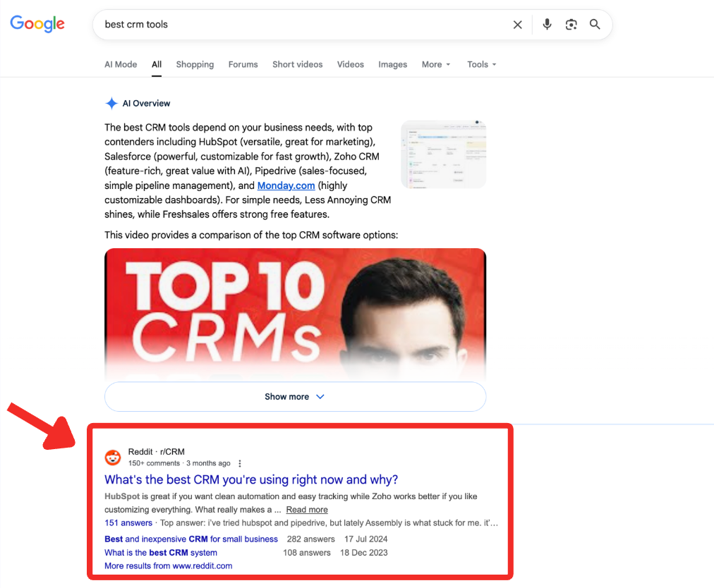
Task: Switch to the AI Mode tab
Action: click(x=121, y=65)
